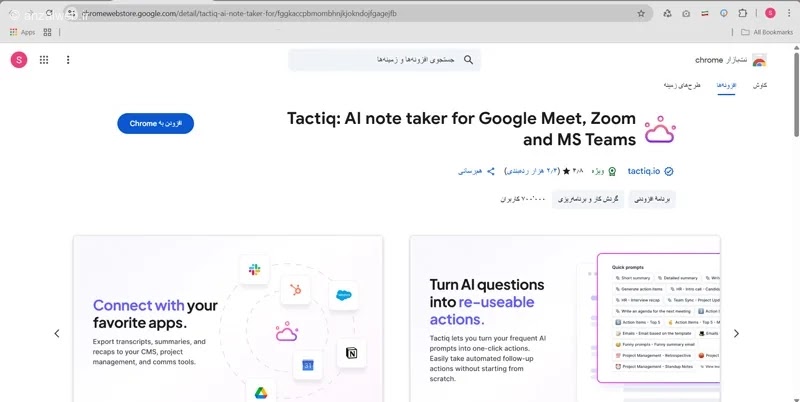The height and width of the screenshot is (402, 800).
Task: Click the flag extension icon
Action: pos(705,14)
